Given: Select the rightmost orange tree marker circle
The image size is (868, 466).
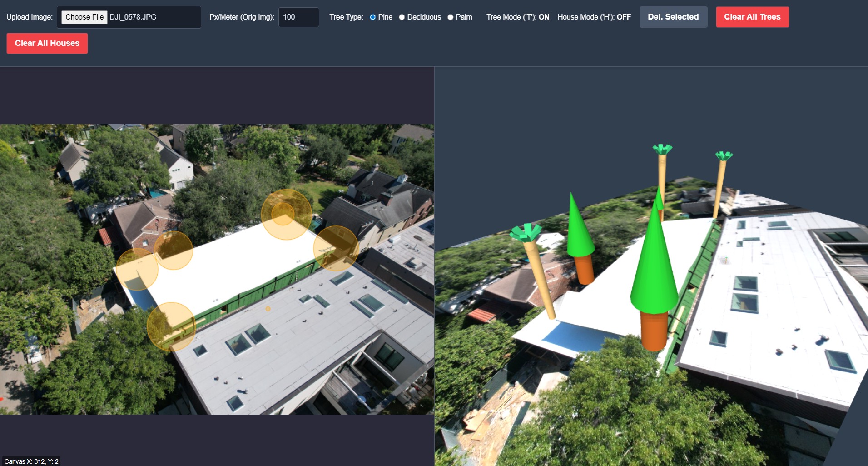Looking at the screenshot, I should click(336, 248).
